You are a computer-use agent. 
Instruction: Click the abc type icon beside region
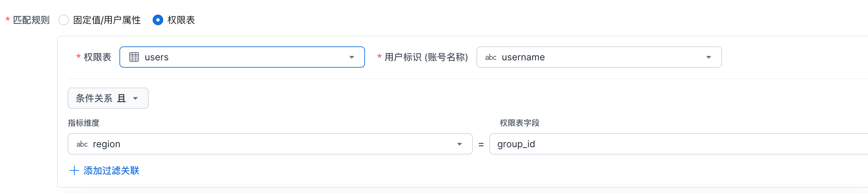coord(82,144)
